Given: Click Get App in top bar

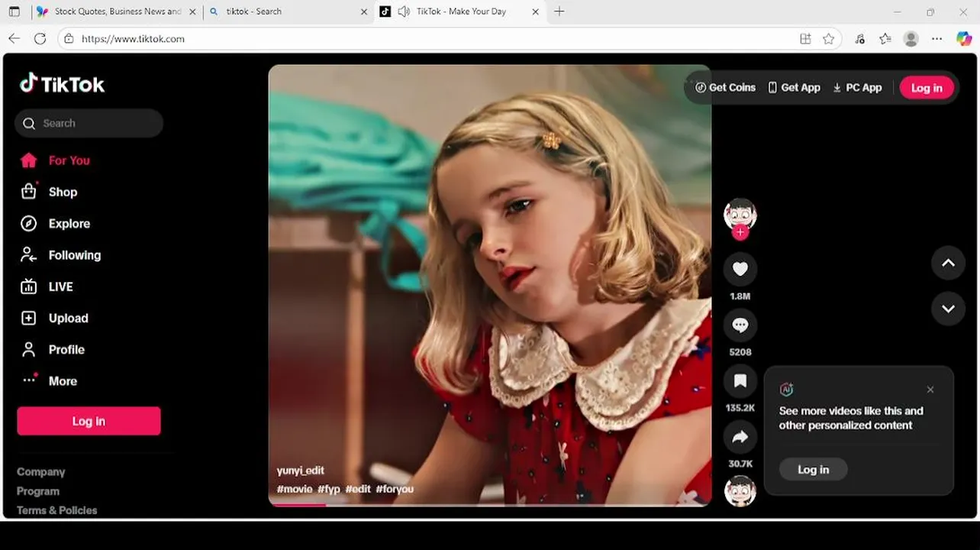Looking at the screenshot, I should coord(794,88).
